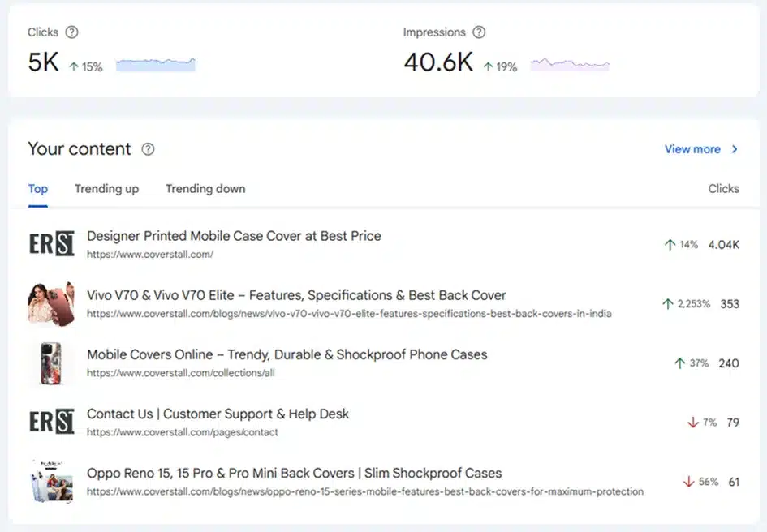
Task: Click the Clicks sparkline chart
Action: pyautogui.click(x=156, y=65)
